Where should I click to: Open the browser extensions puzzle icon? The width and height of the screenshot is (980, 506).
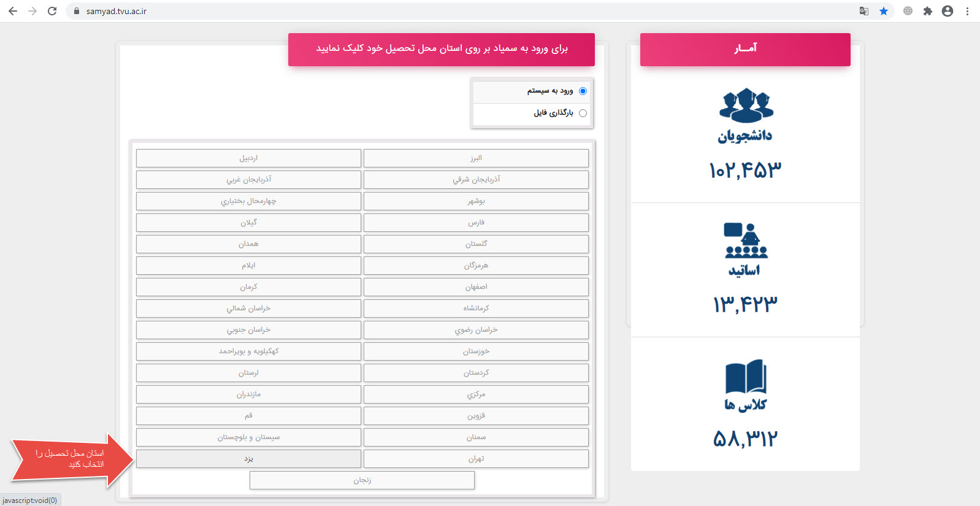[928, 11]
